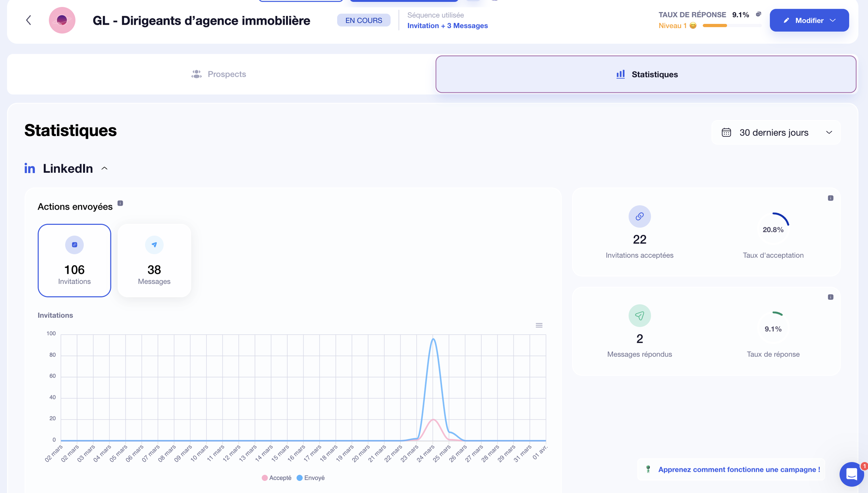Click the comment icon beside 9.1%
868x493 pixels.
(759, 14)
